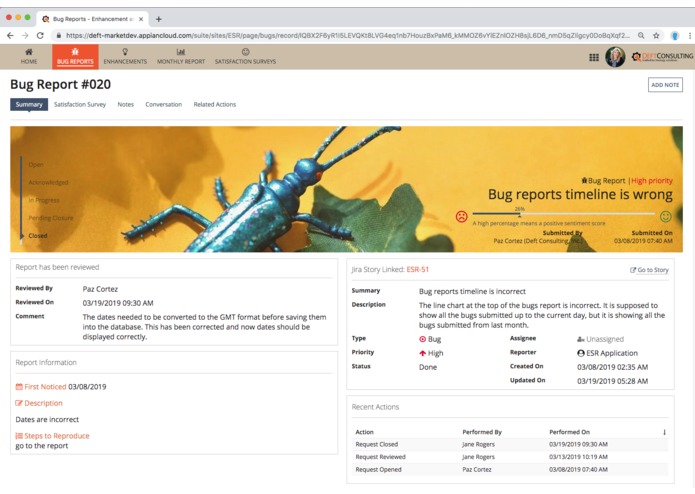The width and height of the screenshot is (695, 494).
Task: Switch to the Notes tab
Action: [125, 105]
